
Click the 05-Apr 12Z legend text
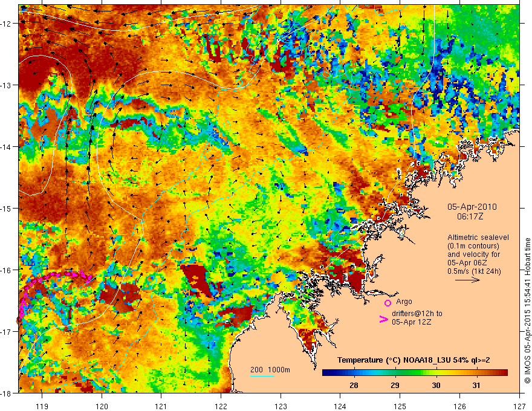click(411, 322)
